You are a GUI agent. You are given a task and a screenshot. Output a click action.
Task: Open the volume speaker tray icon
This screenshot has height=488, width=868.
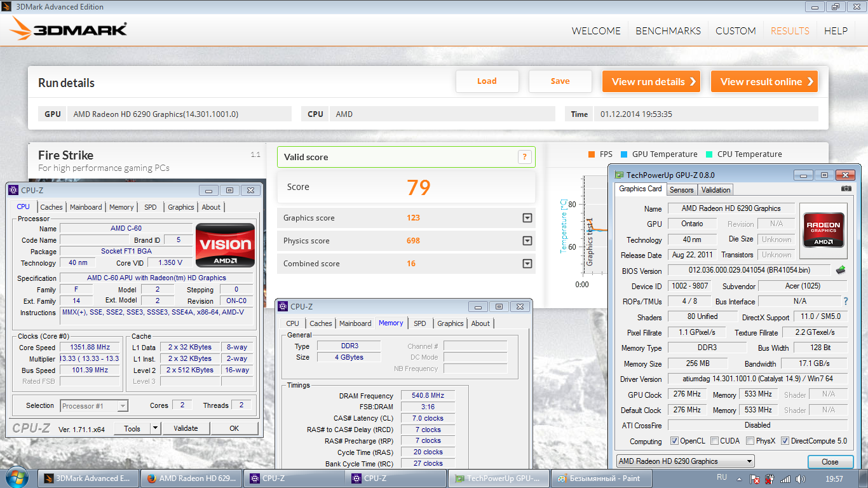point(801,478)
